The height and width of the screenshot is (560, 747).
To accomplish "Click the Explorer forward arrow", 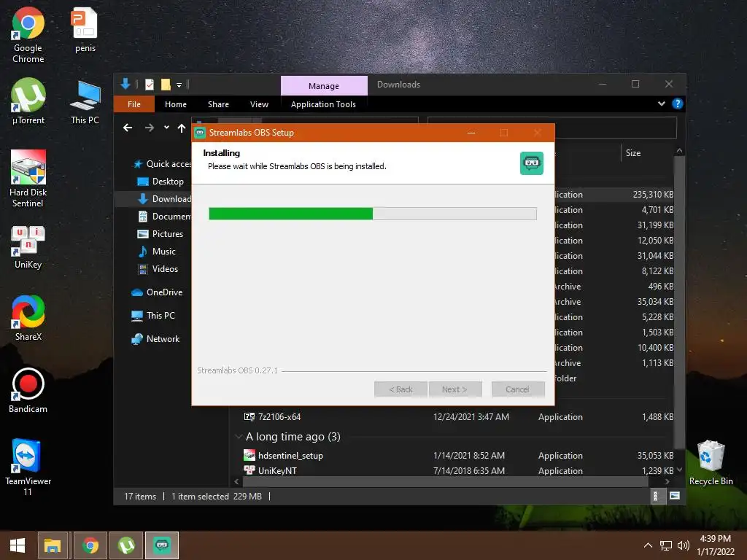I will click(150, 128).
